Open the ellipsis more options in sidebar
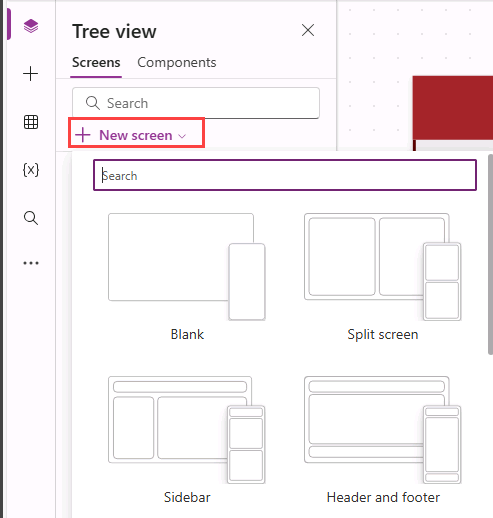The height and width of the screenshot is (518, 493). click(x=31, y=263)
